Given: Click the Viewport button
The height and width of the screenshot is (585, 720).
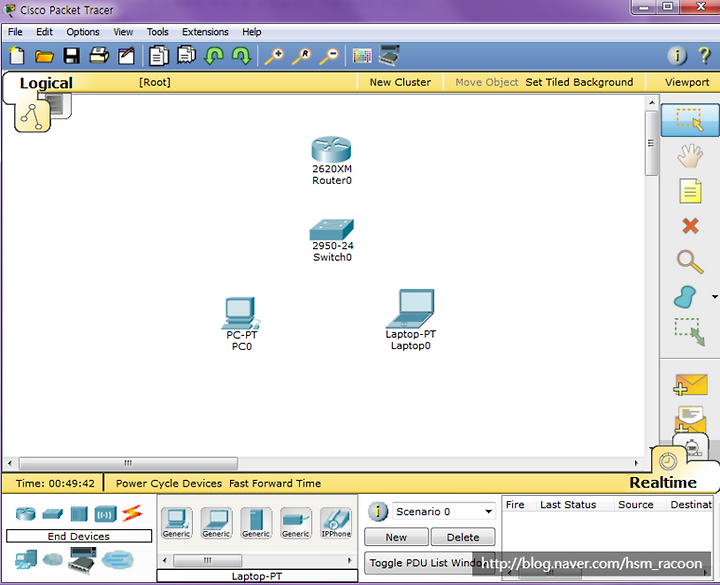Looking at the screenshot, I should [687, 82].
